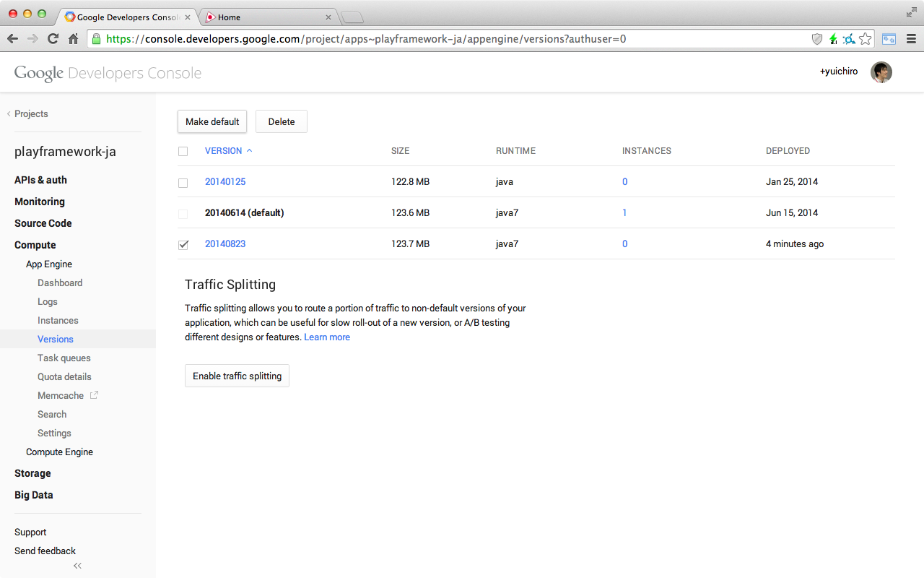Collapse the sidebar with double chevron

(77, 566)
